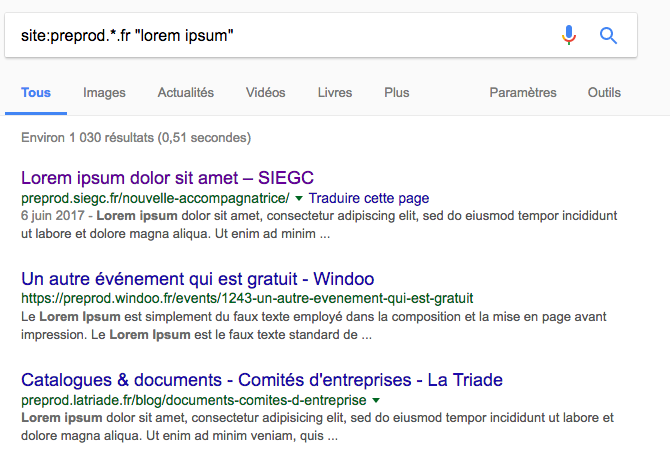
Task: Click the preprod.latriade.fr blog URL
Action: coord(194,400)
